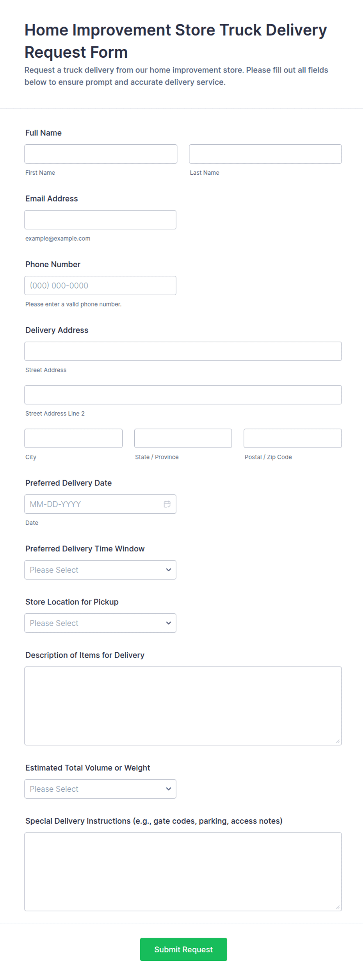Select the Email Address field
Image resolution: width=363 pixels, height=980 pixels.
100,220
